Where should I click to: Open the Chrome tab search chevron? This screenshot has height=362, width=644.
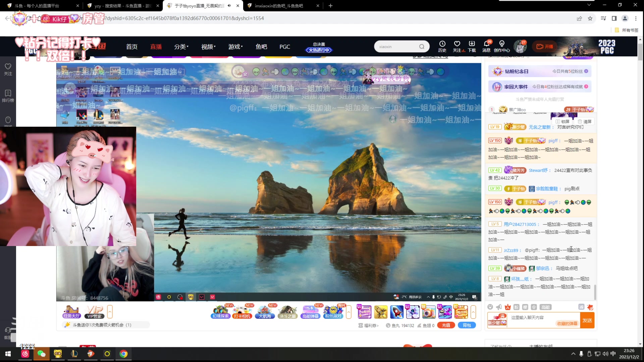click(x=589, y=5)
